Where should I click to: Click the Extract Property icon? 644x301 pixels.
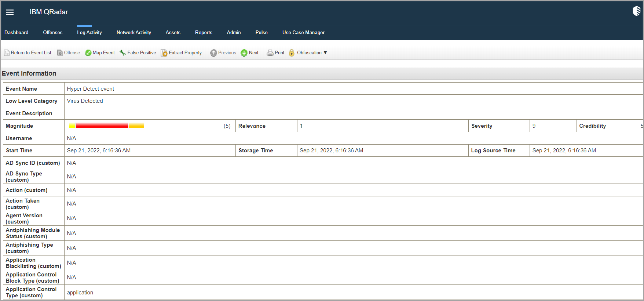(x=164, y=53)
